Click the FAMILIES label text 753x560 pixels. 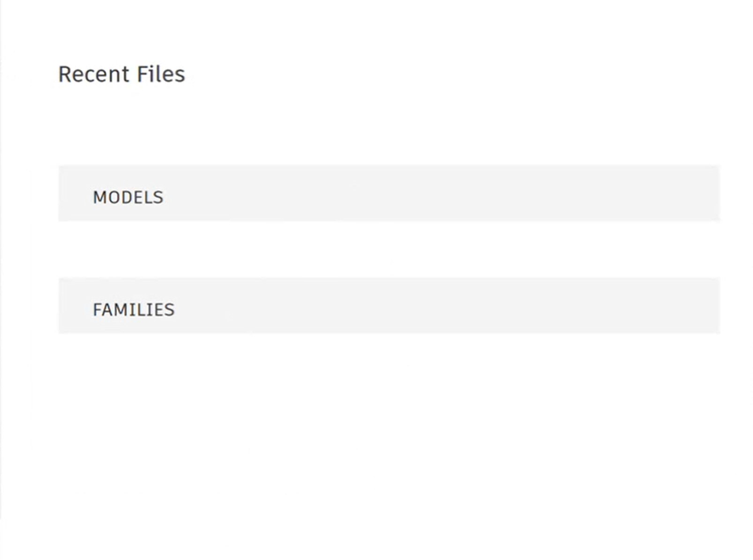point(134,309)
